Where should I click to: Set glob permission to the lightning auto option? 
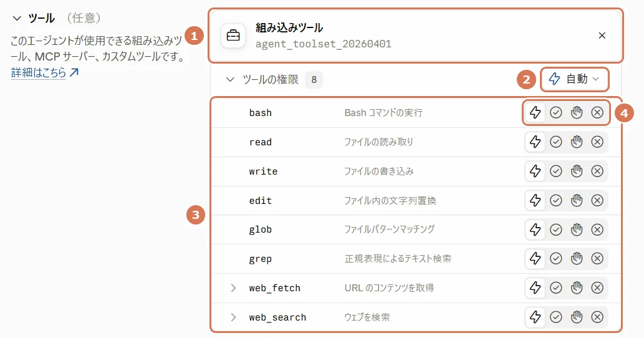[535, 229]
